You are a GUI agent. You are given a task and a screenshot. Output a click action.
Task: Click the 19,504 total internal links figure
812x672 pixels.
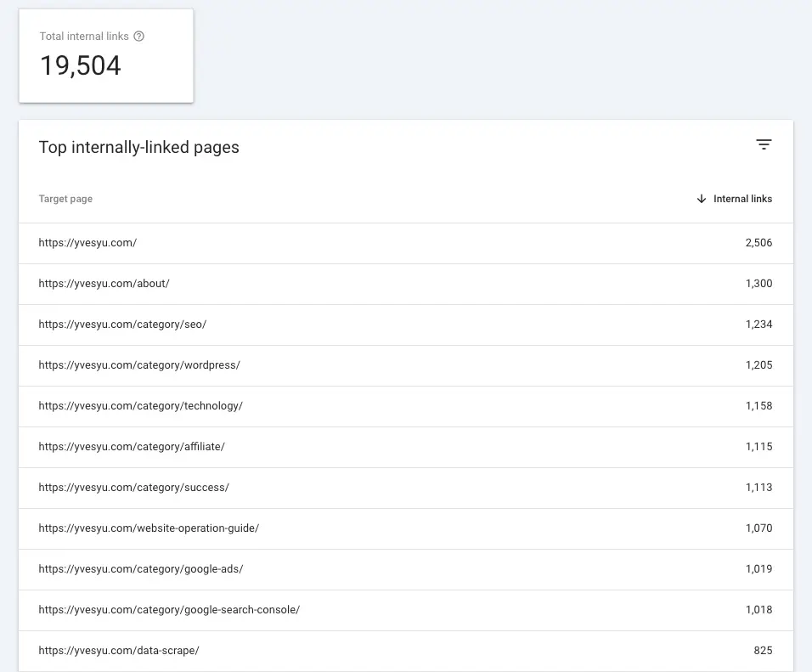tap(81, 66)
